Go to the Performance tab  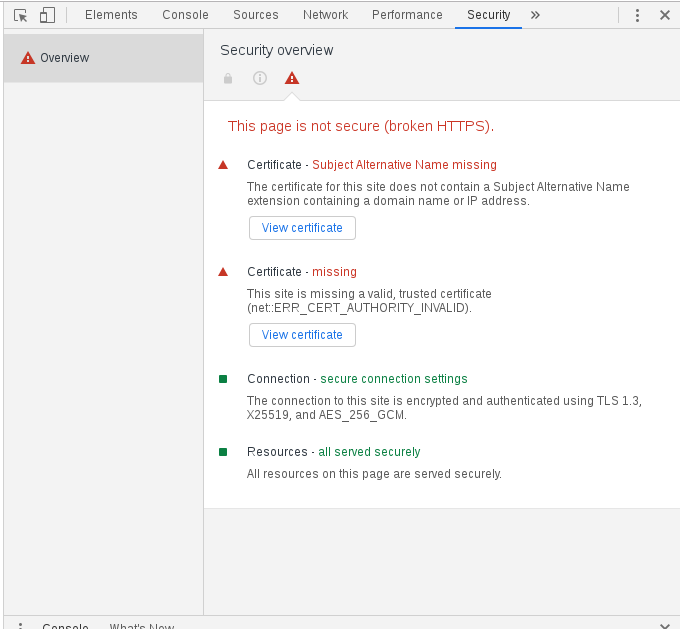click(x=407, y=15)
